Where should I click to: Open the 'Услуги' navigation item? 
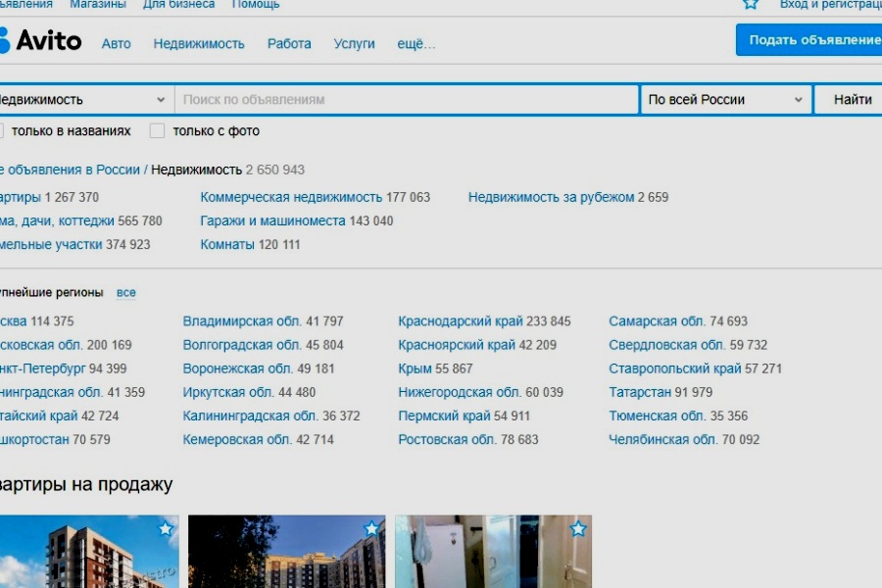point(354,43)
